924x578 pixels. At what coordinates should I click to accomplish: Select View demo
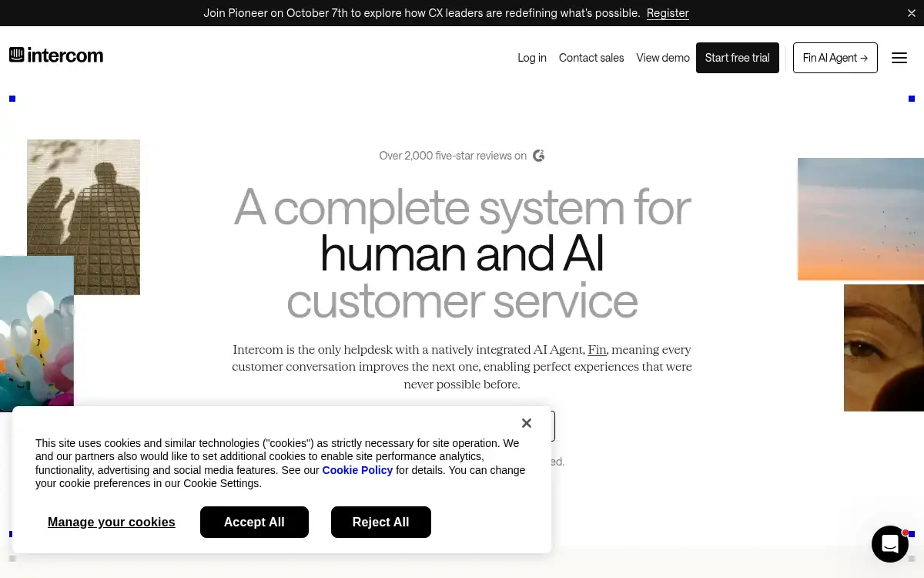pos(663,58)
